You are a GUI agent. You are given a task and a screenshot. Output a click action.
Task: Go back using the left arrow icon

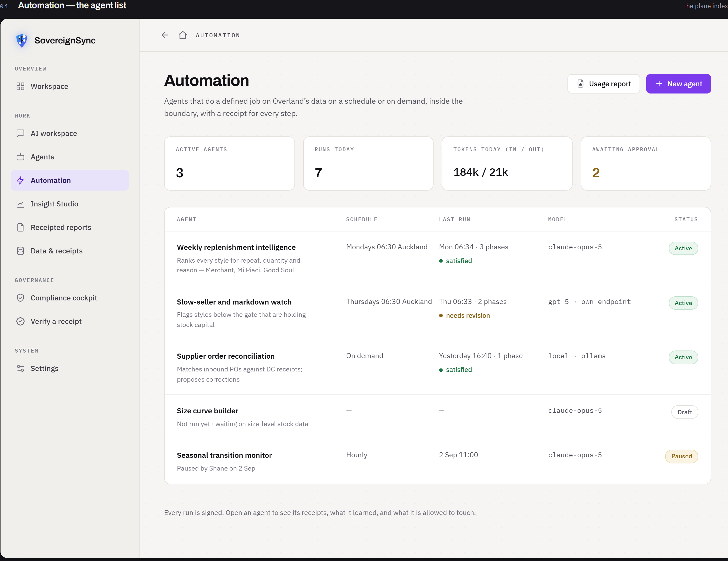[x=165, y=35]
